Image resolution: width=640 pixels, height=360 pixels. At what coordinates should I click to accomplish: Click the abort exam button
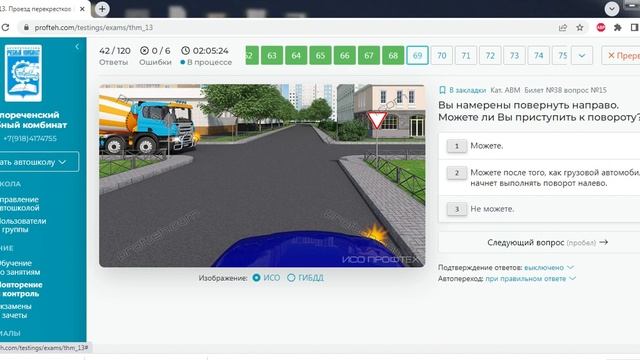621,56
